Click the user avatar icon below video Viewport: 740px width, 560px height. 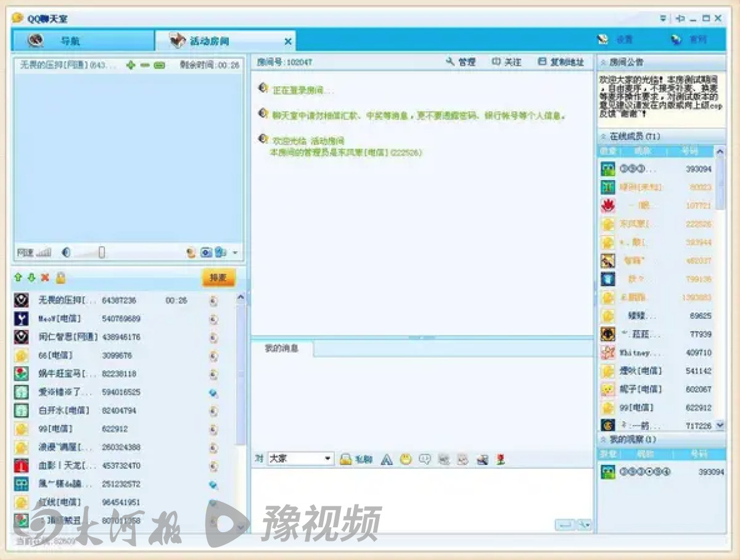[x=191, y=252]
